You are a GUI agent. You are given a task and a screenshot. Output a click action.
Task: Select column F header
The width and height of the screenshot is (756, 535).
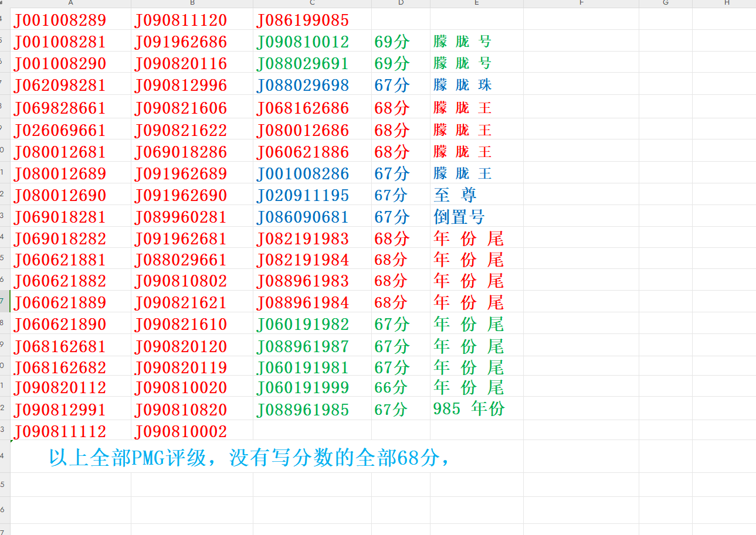(581, 3)
